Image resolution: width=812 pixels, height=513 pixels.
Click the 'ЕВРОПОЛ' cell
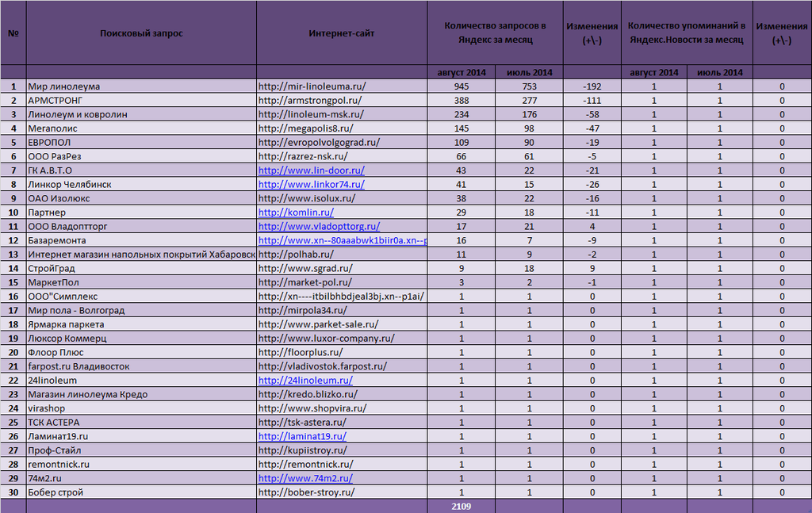[x=141, y=143]
